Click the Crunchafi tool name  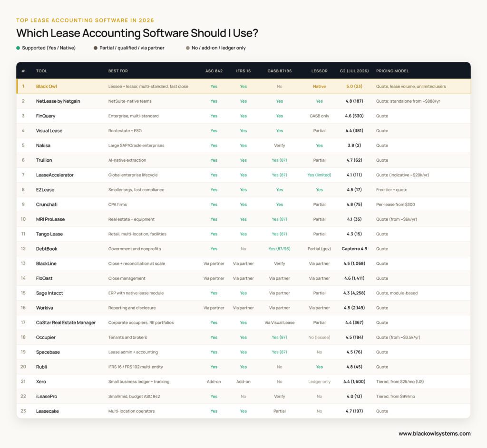point(47,205)
